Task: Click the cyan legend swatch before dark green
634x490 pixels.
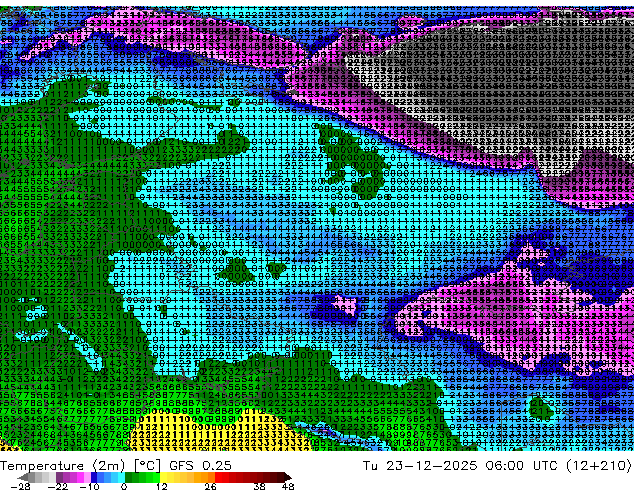Action: point(121,477)
